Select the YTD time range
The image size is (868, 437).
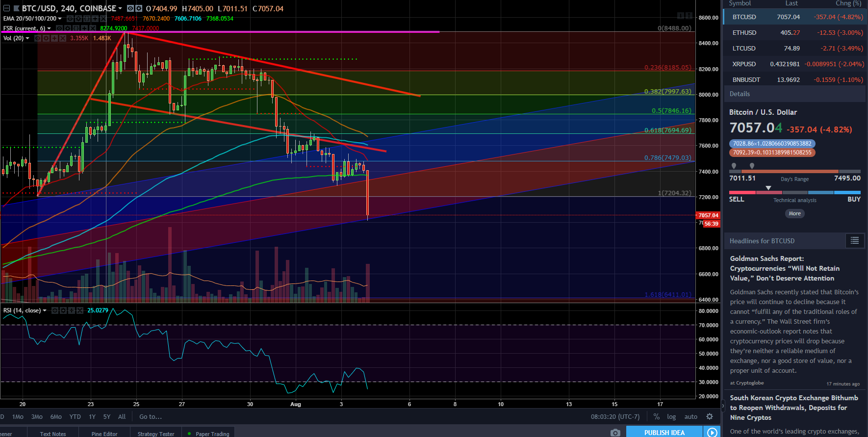(x=75, y=416)
